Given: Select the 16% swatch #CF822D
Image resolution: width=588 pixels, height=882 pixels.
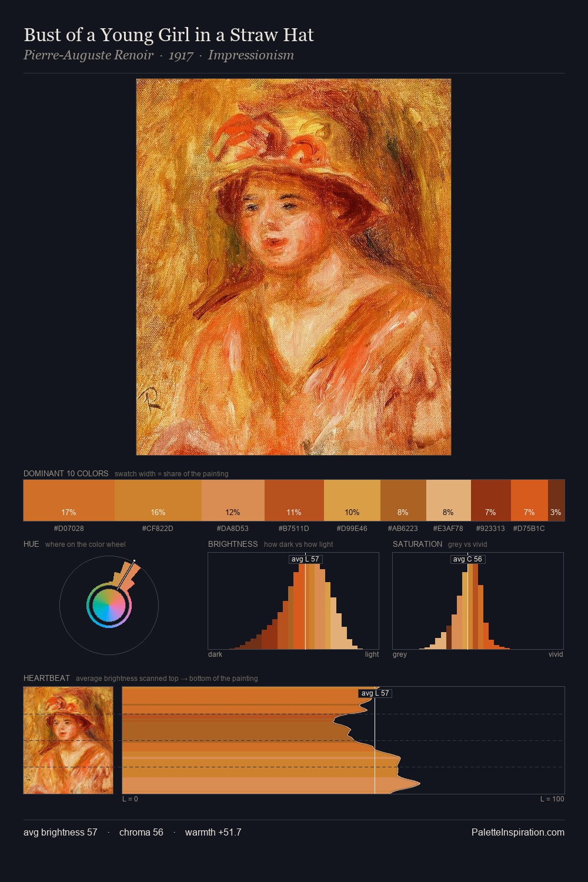Looking at the screenshot, I should click(x=158, y=500).
